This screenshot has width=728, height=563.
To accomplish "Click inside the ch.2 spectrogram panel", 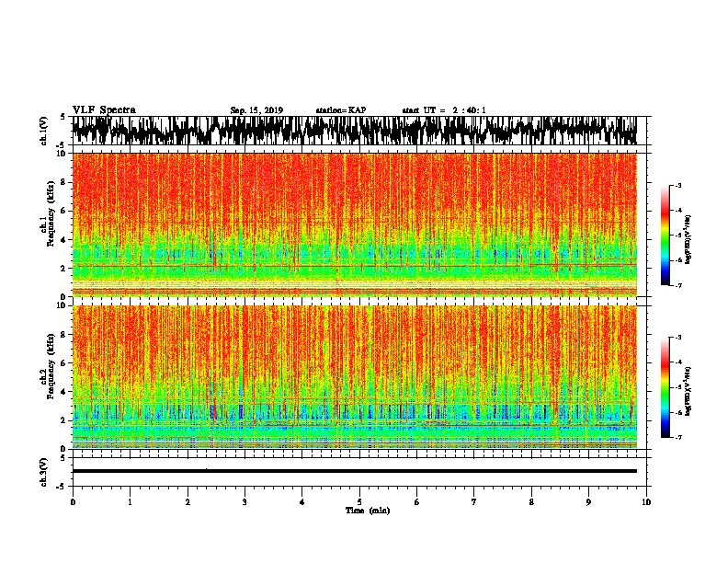I will pos(354,377).
